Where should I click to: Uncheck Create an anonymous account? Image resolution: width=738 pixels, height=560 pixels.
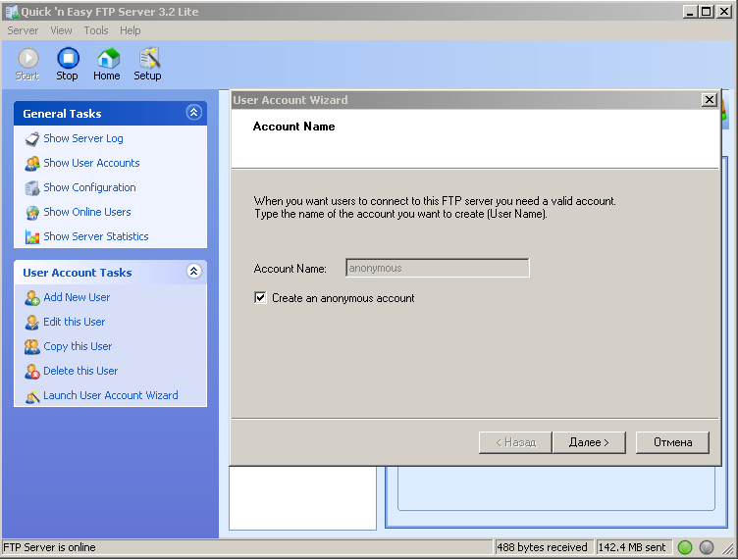pyautogui.click(x=260, y=297)
